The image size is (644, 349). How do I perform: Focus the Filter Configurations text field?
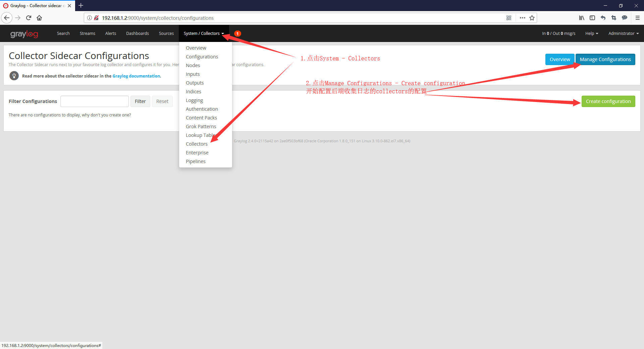pyautogui.click(x=95, y=101)
